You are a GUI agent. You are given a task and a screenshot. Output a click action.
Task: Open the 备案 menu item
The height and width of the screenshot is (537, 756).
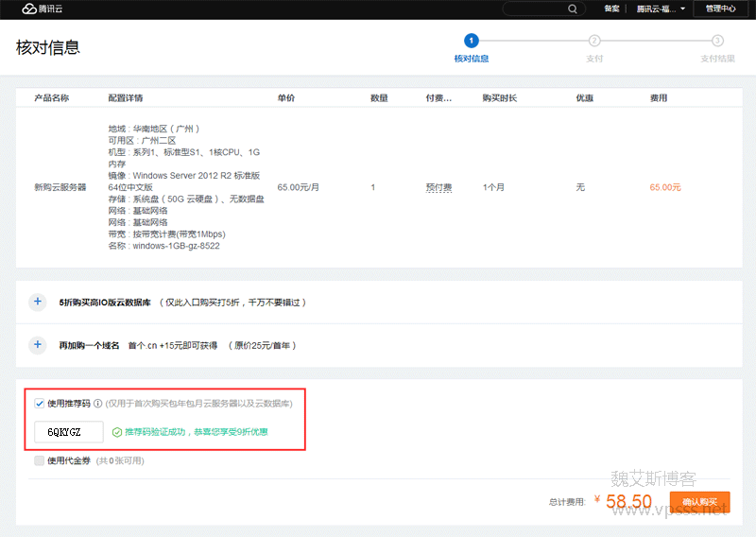point(612,9)
